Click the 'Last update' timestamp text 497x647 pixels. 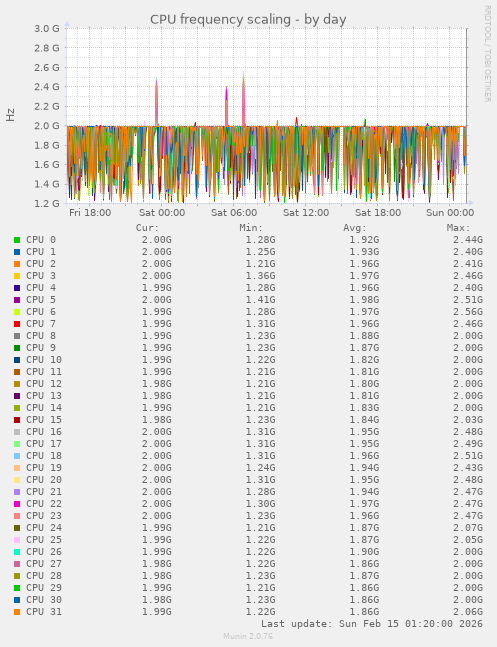[372, 623]
